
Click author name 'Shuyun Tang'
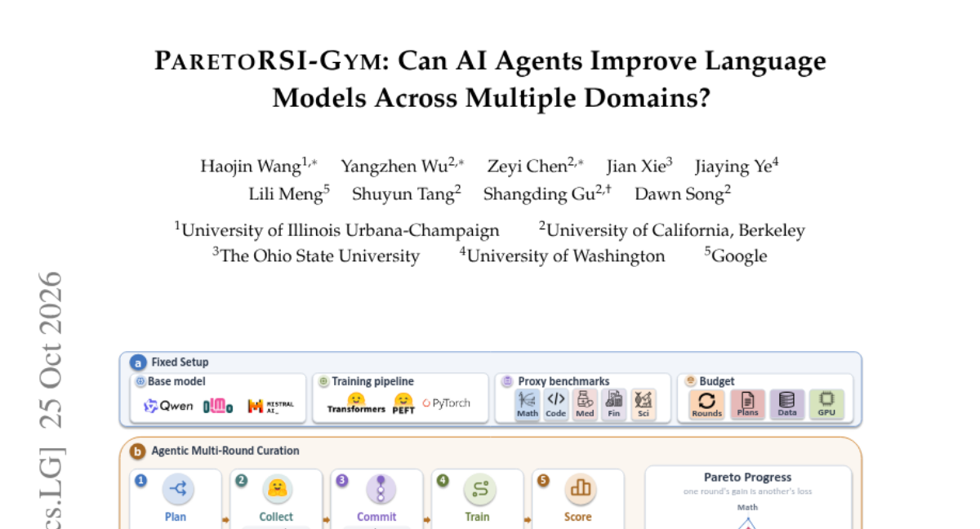coord(402,194)
